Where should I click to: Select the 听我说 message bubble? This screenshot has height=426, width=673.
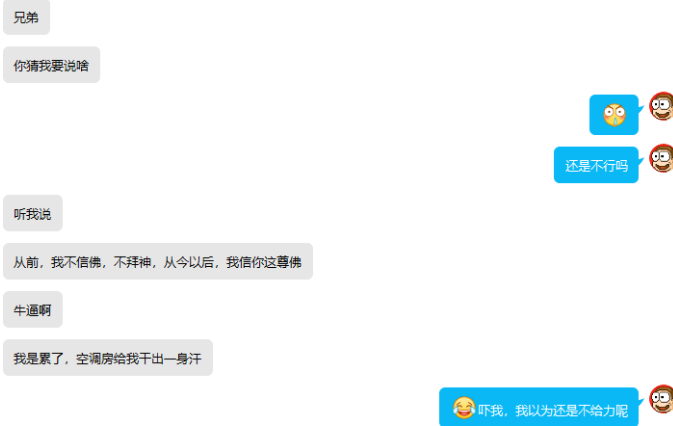(x=33, y=213)
